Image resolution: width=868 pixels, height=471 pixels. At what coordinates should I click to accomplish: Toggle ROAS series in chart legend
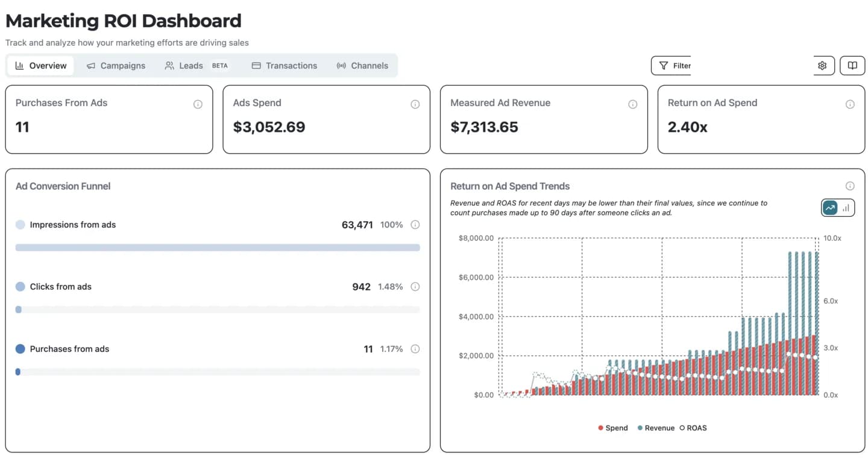tap(693, 428)
